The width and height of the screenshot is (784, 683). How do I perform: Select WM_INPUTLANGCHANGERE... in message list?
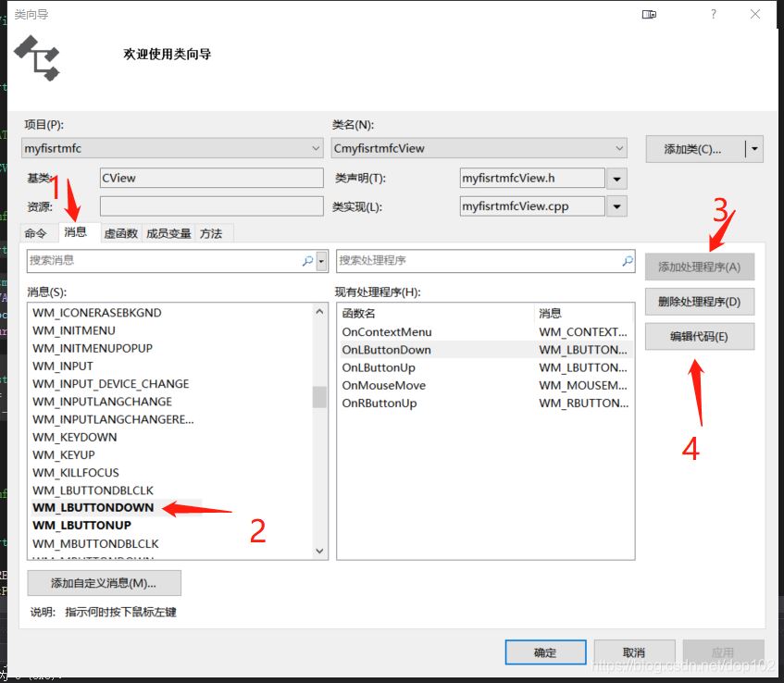114,419
